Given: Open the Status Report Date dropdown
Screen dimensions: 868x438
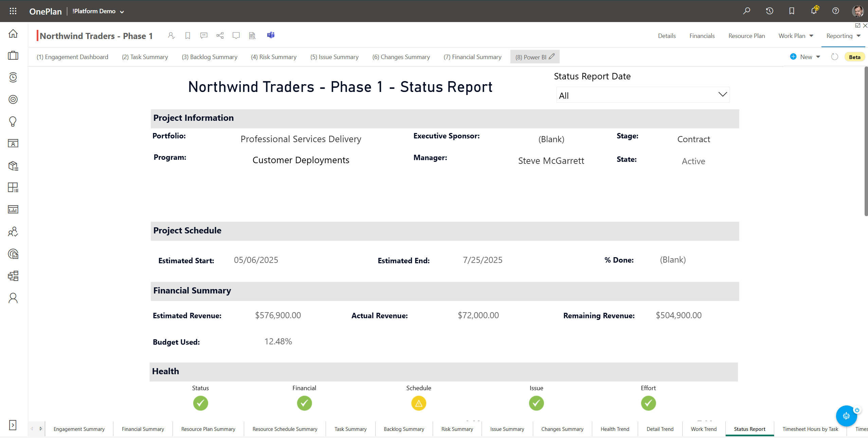Looking at the screenshot, I should point(643,95).
